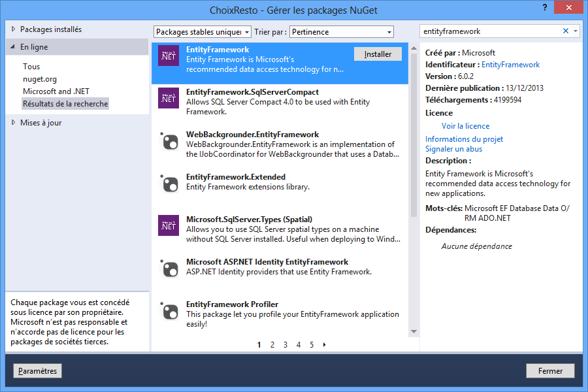Click the scrollbar down arrow
588x392 pixels.
414,332
